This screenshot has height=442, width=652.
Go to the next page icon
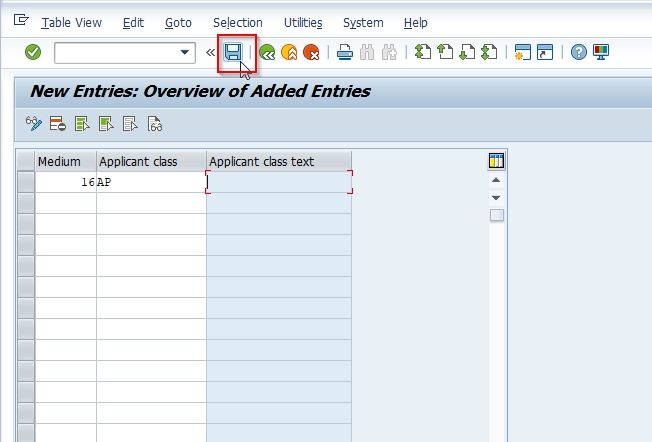467,52
